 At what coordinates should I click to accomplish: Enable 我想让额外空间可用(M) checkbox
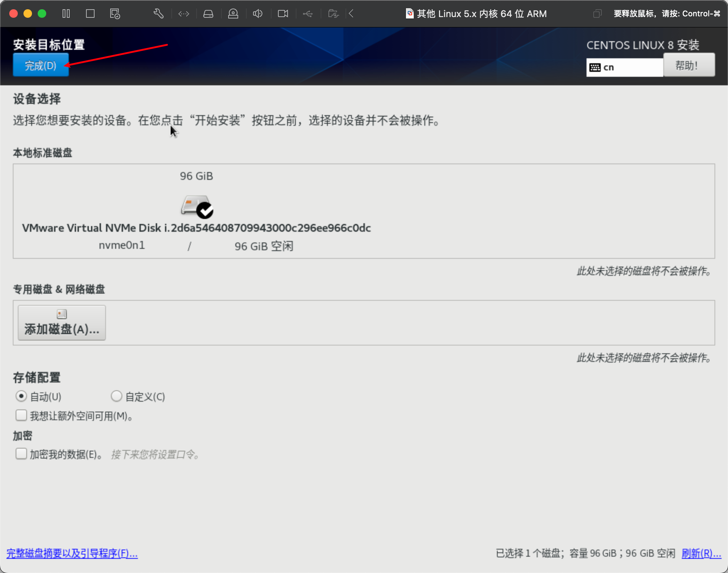point(21,415)
